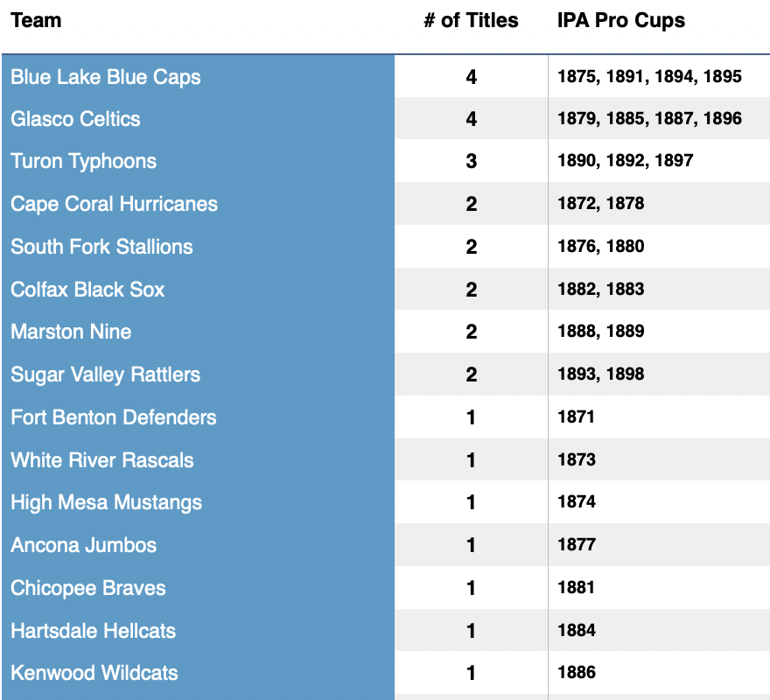The image size is (770, 700).
Task: Select the White River Rascals entry
Action: [x=102, y=460]
